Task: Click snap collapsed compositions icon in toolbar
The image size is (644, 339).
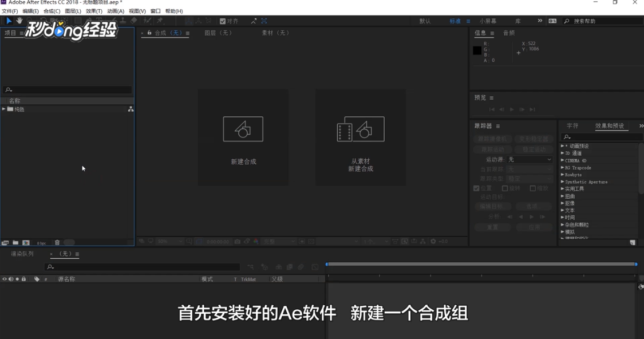Action: (264, 21)
